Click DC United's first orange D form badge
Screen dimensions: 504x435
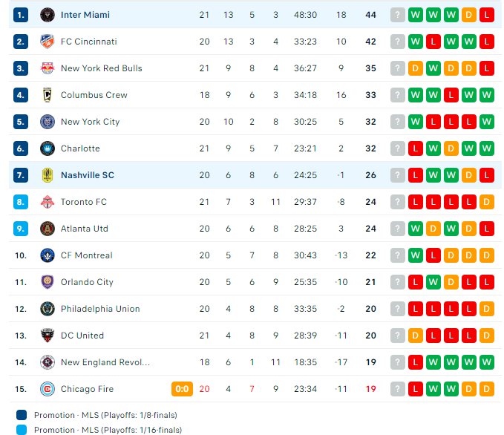[x=416, y=336]
